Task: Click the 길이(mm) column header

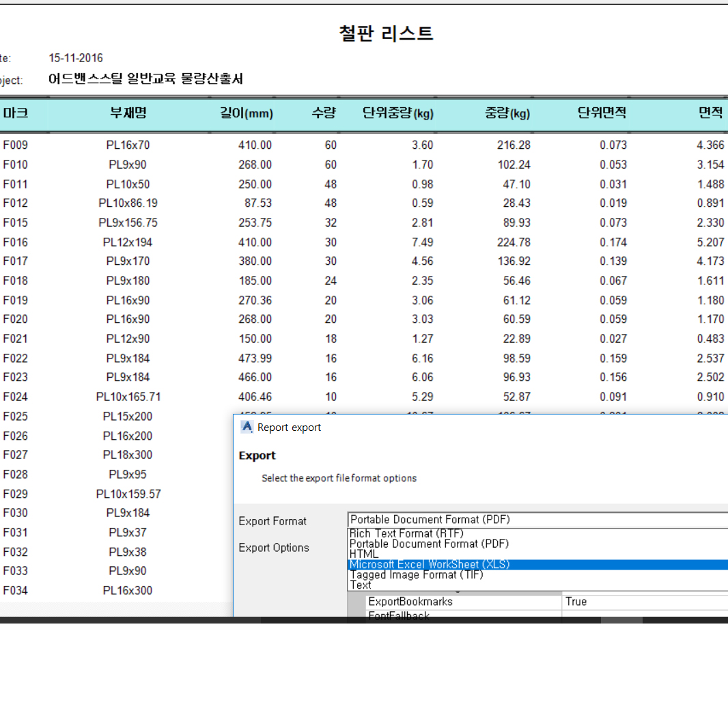Action: click(246, 113)
